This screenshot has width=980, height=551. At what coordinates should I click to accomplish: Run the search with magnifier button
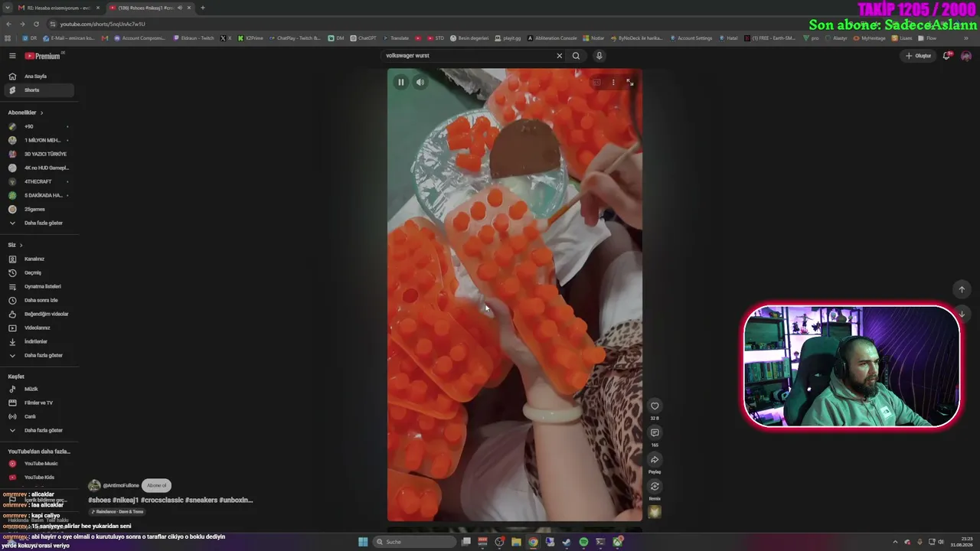tap(576, 55)
